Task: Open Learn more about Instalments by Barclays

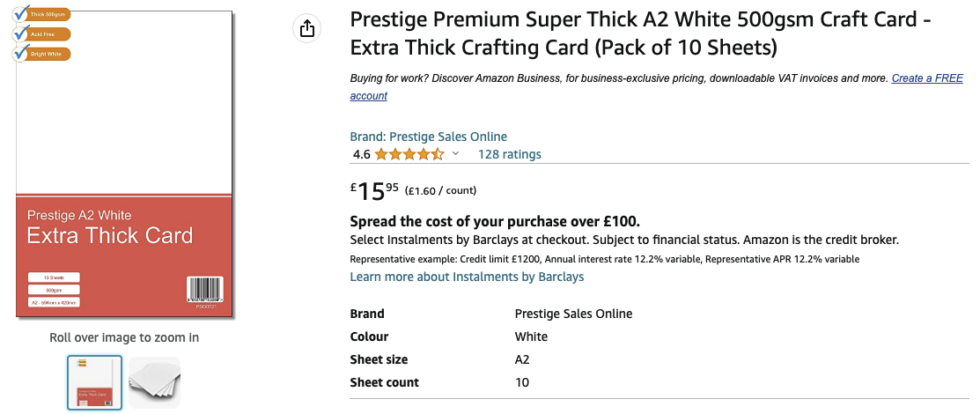Action: [x=467, y=277]
